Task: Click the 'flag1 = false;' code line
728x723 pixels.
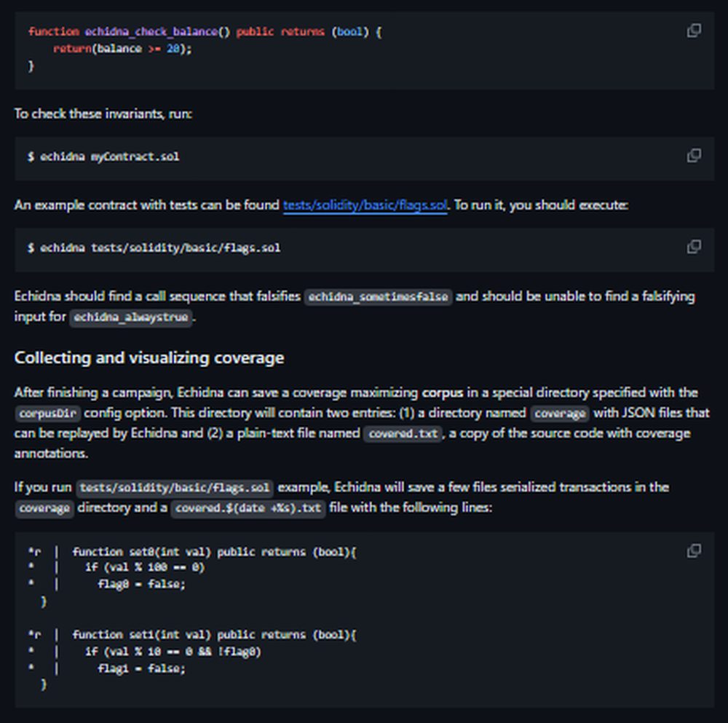Action: click(142, 668)
